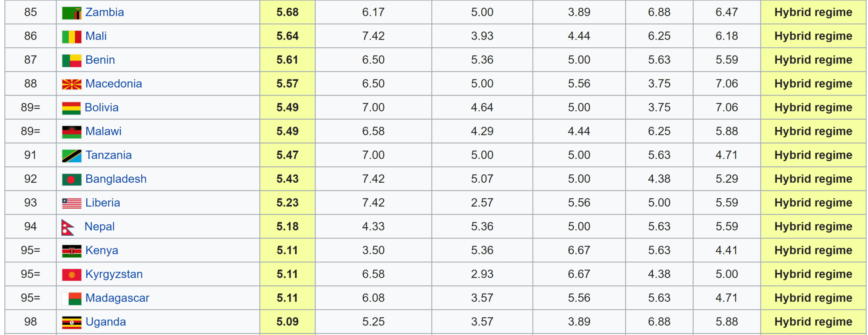Click the Uganda flag icon
Viewport: 868px width, 335px height.
point(72,322)
